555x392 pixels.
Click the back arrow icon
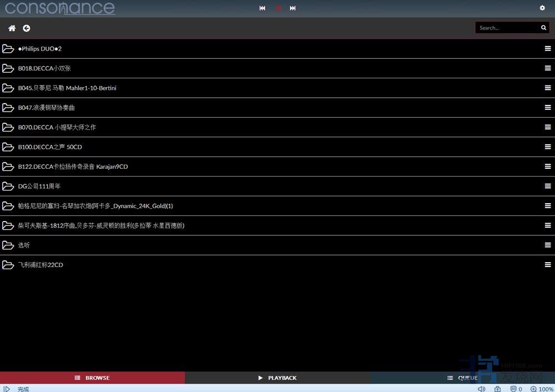tap(27, 28)
